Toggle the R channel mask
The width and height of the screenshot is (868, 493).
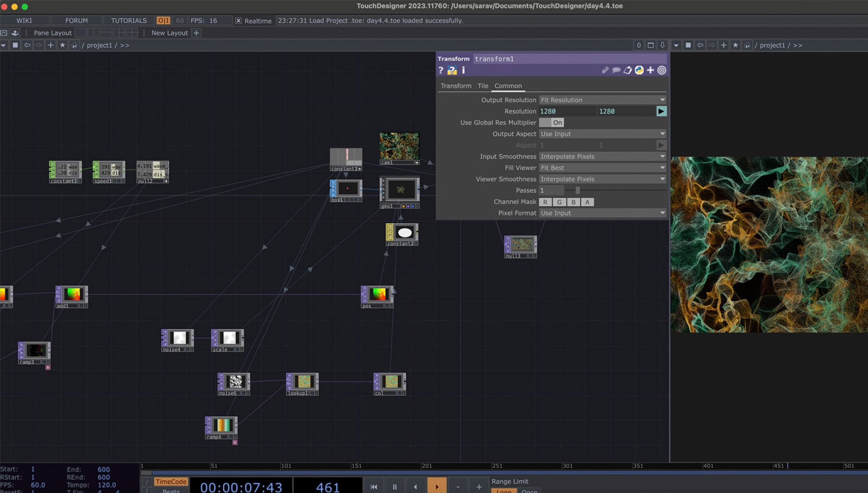[x=545, y=202]
